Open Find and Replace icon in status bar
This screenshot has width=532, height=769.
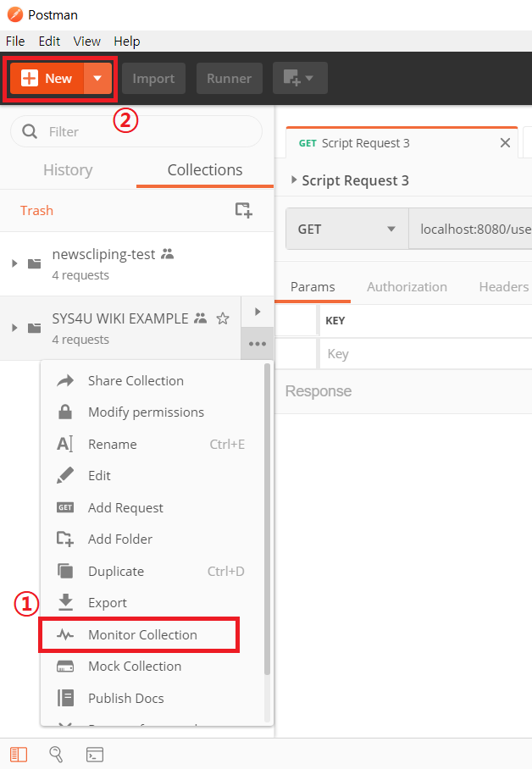coord(57,755)
